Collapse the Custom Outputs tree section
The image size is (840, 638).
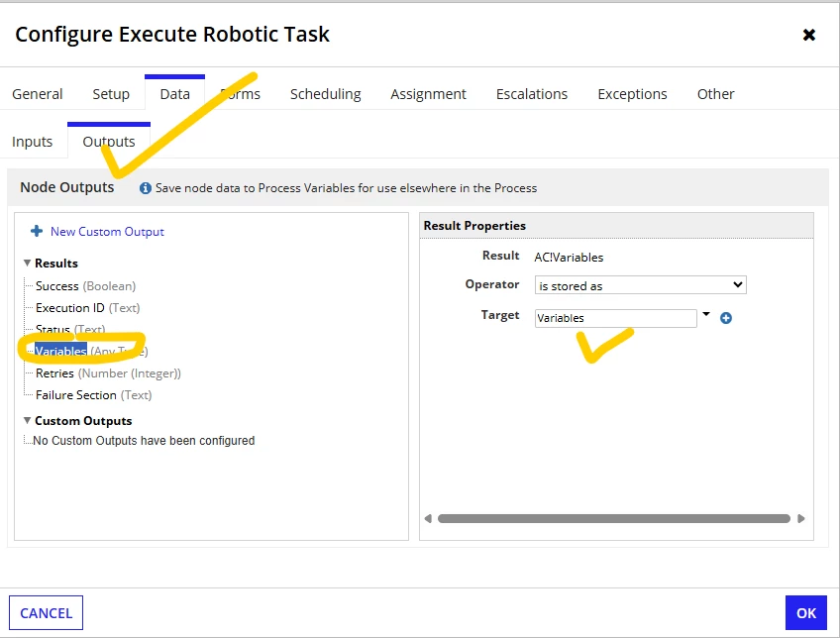click(x=28, y=420)
